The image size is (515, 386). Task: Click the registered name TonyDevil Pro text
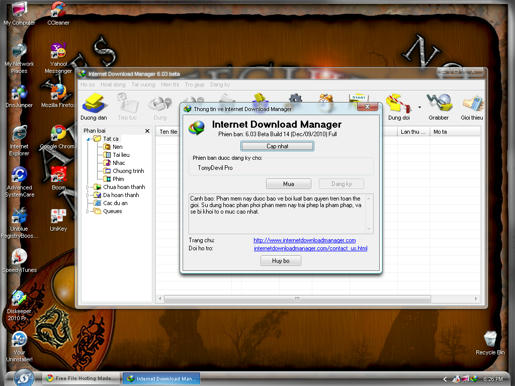tap(215, 168)
